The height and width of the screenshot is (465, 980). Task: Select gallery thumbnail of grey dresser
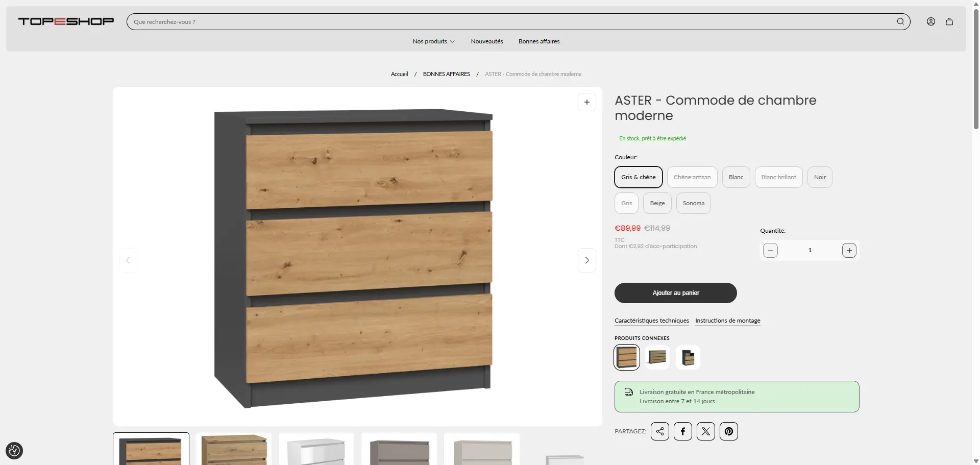coord(399,449)
